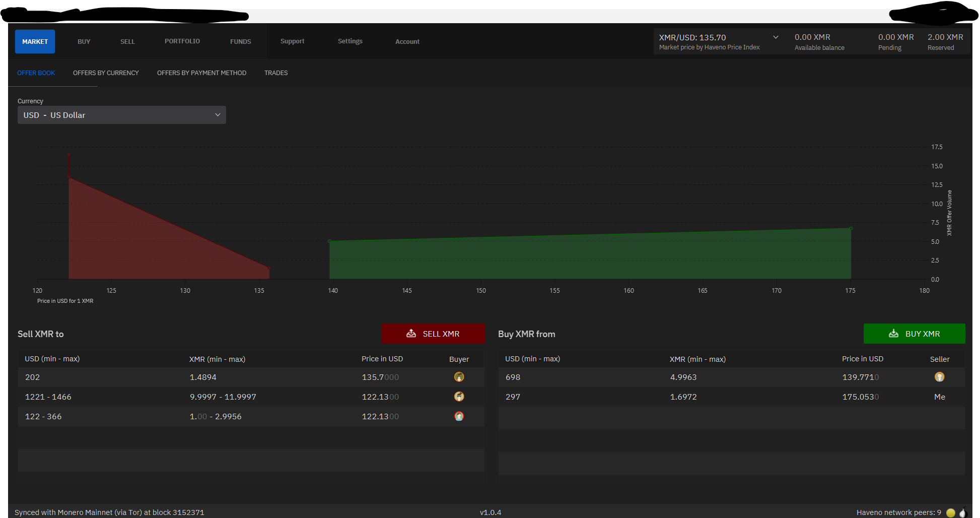Image resolution: width=980 pixels, height=518 pixels.
Task: Open the MARKET tab
Action: point(35,41)
